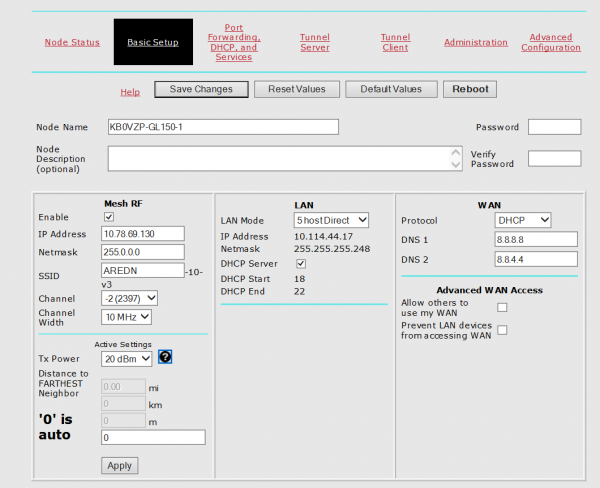
Task: Click the DHCP Start value 18
Action: coord(299,279)
